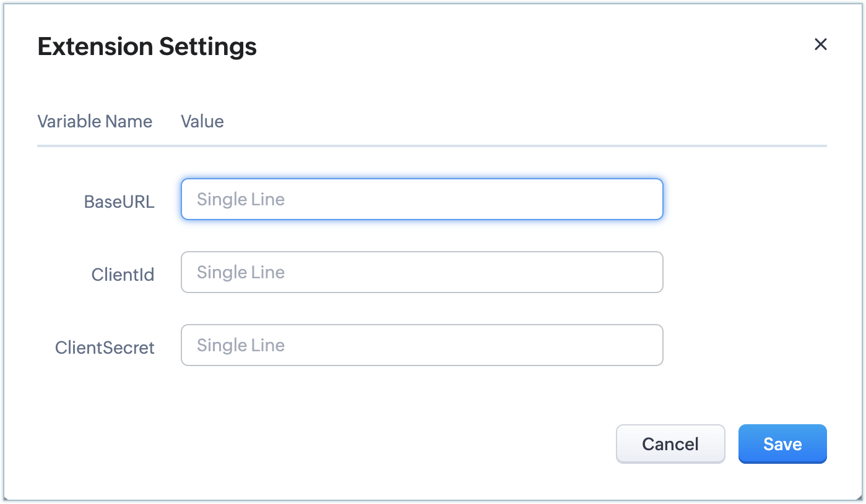The width and height of the screenshot is (866, 504).
Task: Click the Variable Name column header
Action: pos(95,121)
